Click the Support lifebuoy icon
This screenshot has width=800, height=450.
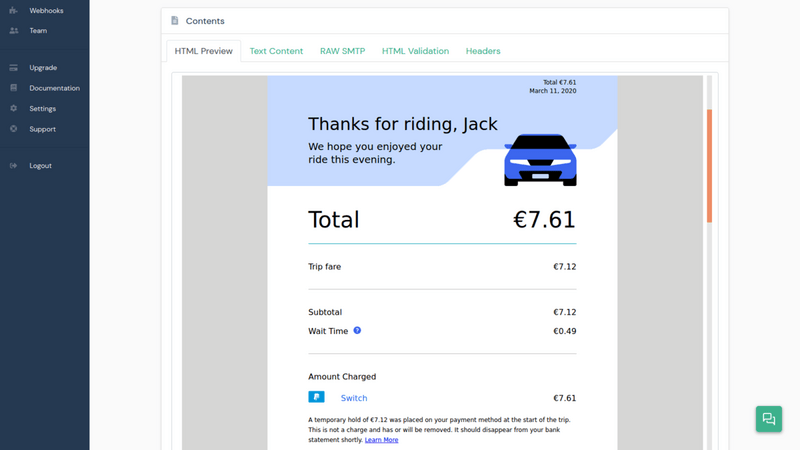point(14,129)
